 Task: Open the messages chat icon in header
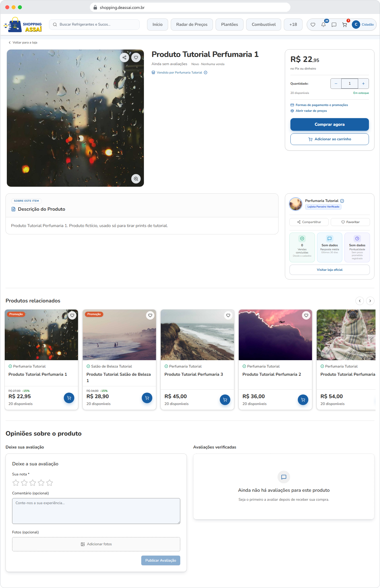point(334,25)
